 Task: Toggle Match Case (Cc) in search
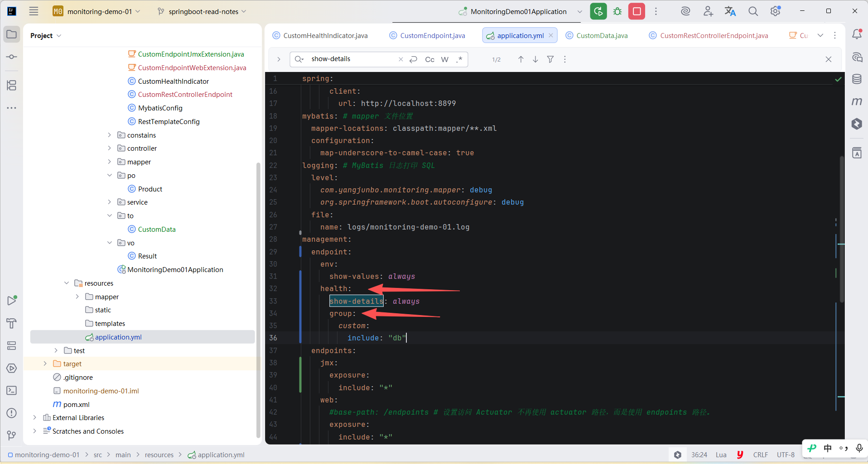430,59
